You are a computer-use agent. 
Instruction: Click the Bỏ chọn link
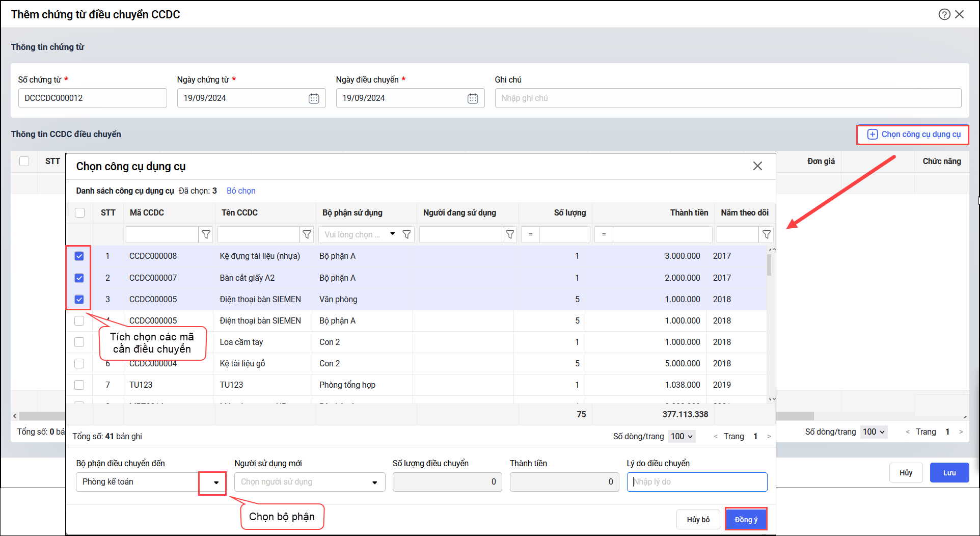tap(241, 191)
